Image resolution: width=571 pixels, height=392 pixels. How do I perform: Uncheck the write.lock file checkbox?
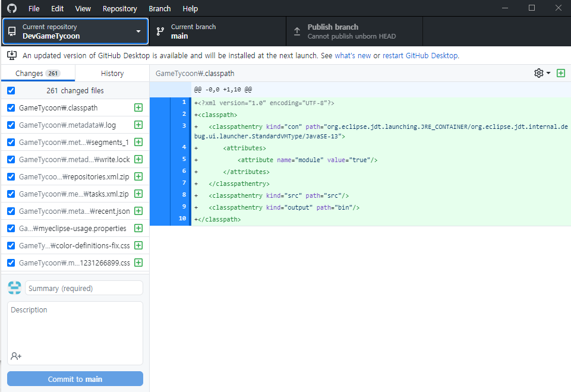tap(11, 159)
